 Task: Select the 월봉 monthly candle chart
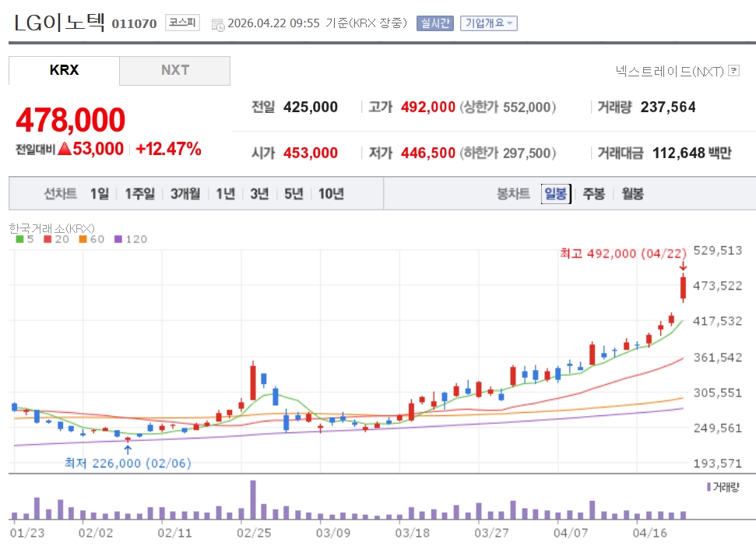click(632, 194)
